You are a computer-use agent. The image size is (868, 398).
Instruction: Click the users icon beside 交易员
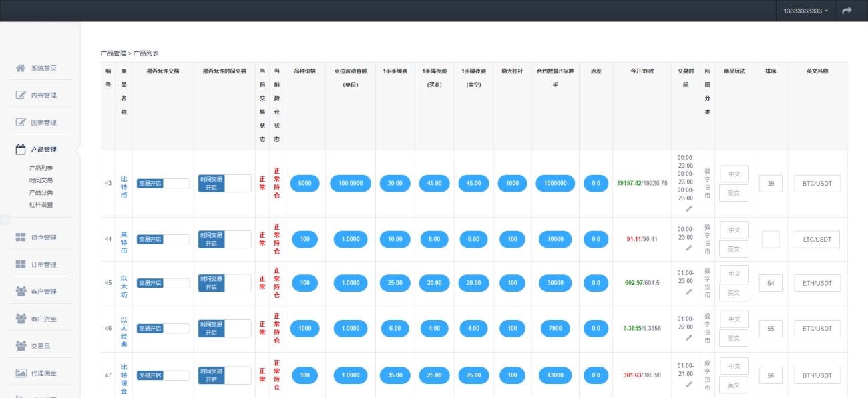click(x=21, y=345)
